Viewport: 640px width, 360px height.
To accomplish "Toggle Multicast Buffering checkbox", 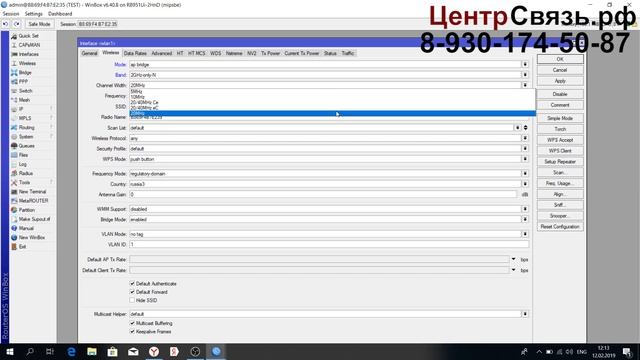I will pos(132,323).
